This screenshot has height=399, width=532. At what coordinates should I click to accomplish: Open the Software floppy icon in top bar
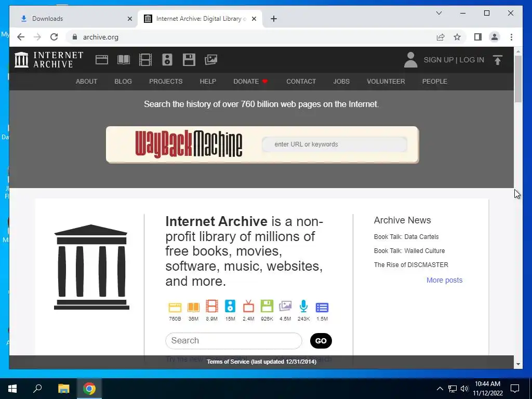[x=189, y=60]
